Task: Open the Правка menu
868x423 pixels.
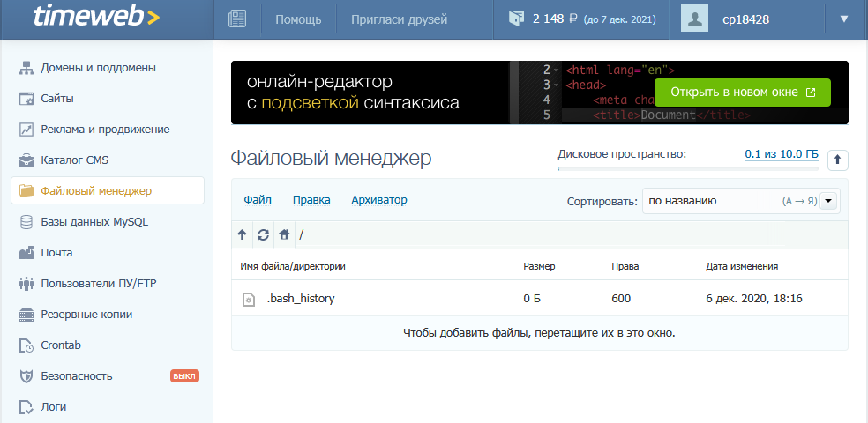Action: [311, 200]
